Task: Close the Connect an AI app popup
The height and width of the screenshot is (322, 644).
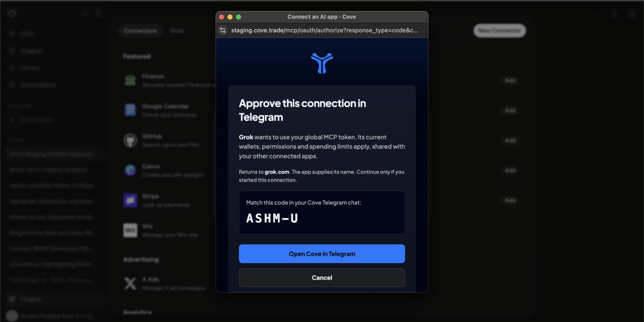Action: (221, 17)
